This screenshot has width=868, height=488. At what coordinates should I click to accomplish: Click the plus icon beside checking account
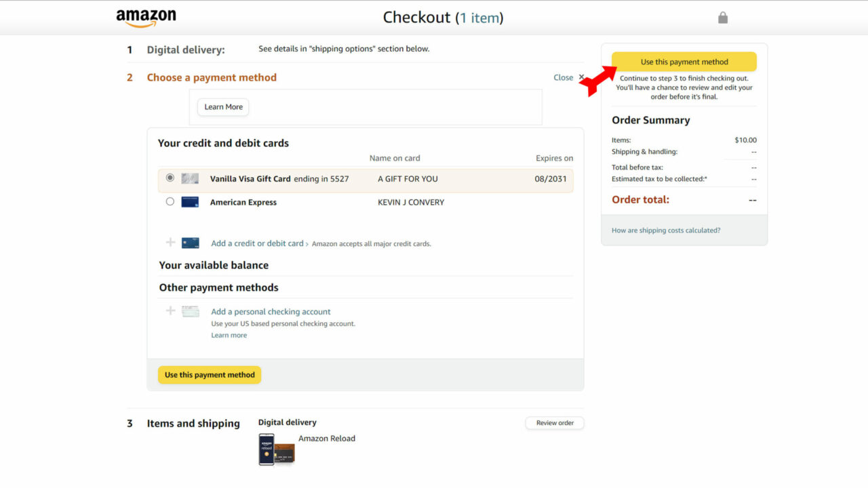tap(170, 311)
